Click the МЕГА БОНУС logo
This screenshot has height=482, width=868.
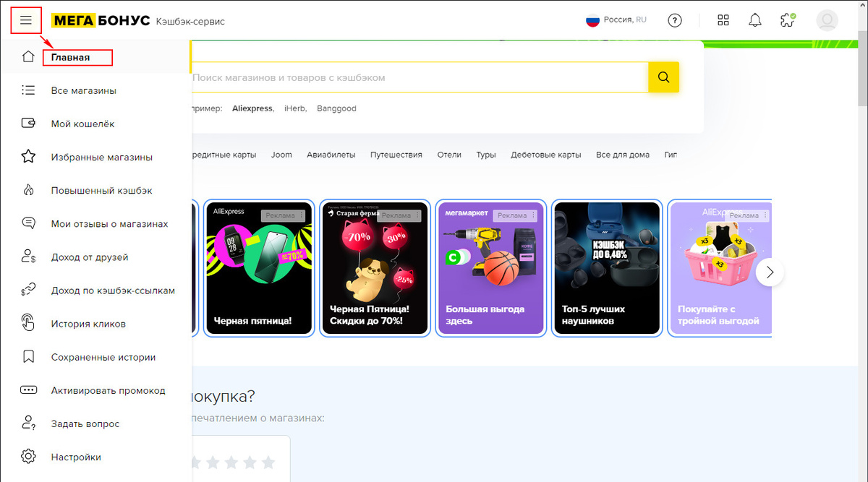[100, 20]
